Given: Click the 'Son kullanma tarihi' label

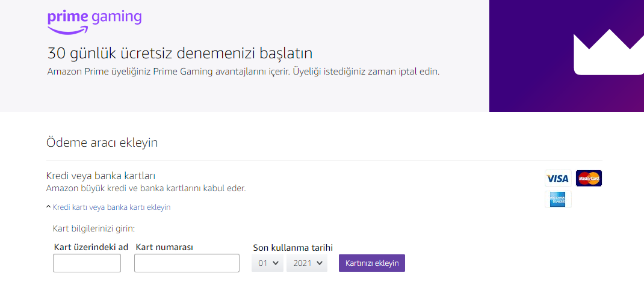Looking at the screenshot, I should coord(293,247).
